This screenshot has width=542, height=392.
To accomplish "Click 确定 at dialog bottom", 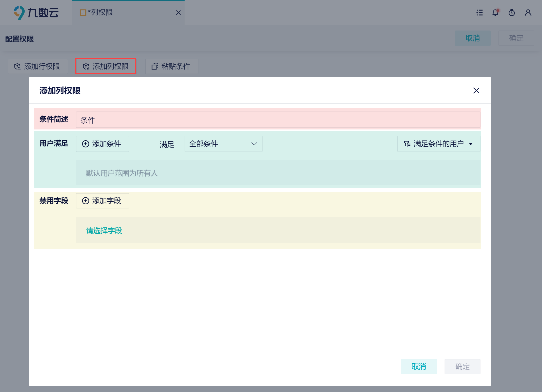I will pos(462,366).
